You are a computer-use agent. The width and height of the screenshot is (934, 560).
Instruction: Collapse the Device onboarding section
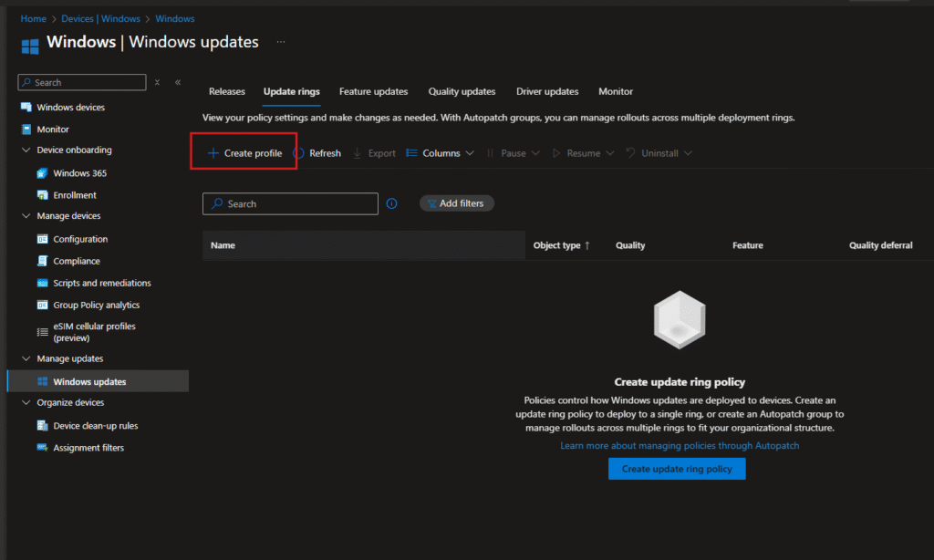pos(26,150)
